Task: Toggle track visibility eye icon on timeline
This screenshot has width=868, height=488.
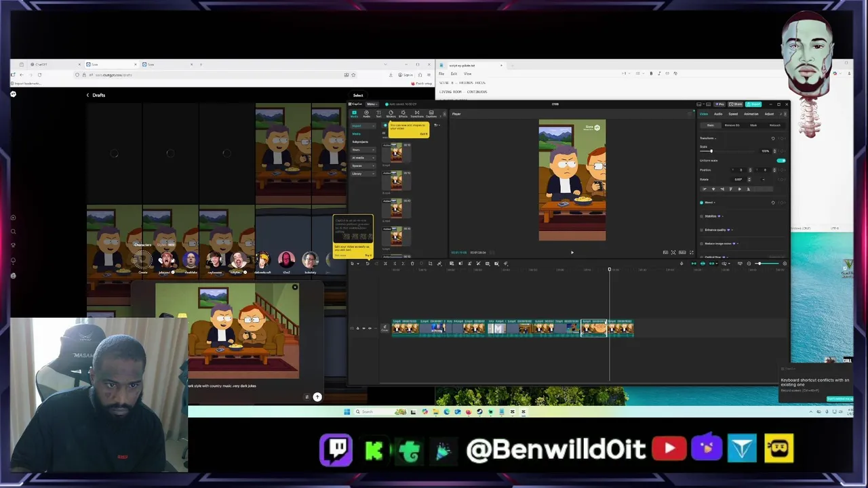Action: click(x=363, y=328)
